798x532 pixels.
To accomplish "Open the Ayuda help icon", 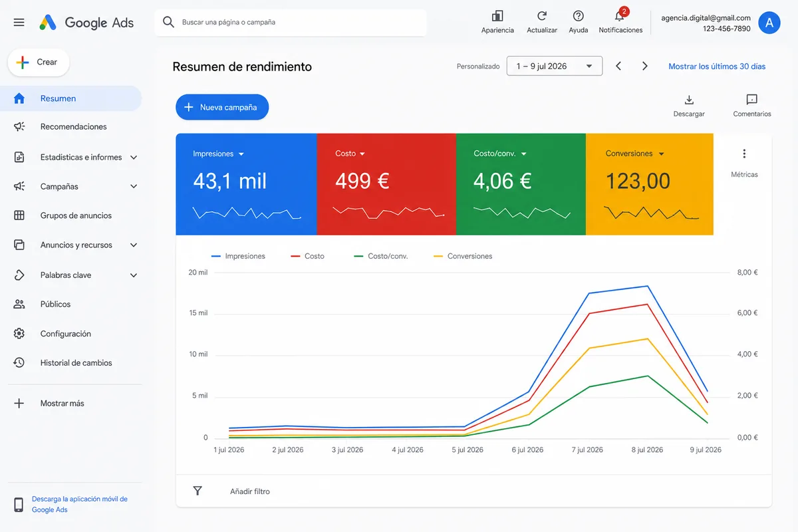I will coord(579,16).
